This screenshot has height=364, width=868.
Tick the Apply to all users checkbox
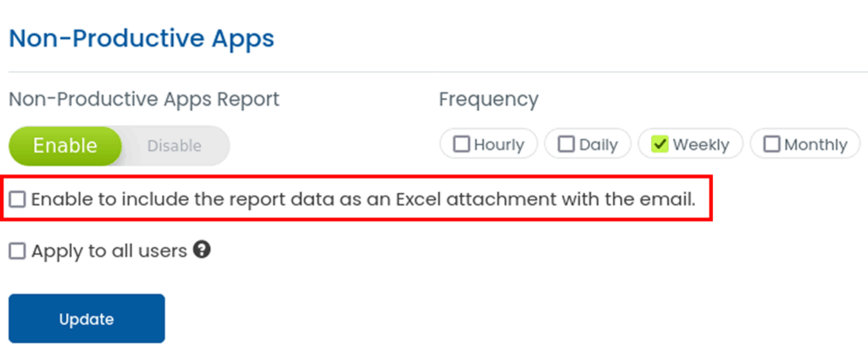point(18,251)
